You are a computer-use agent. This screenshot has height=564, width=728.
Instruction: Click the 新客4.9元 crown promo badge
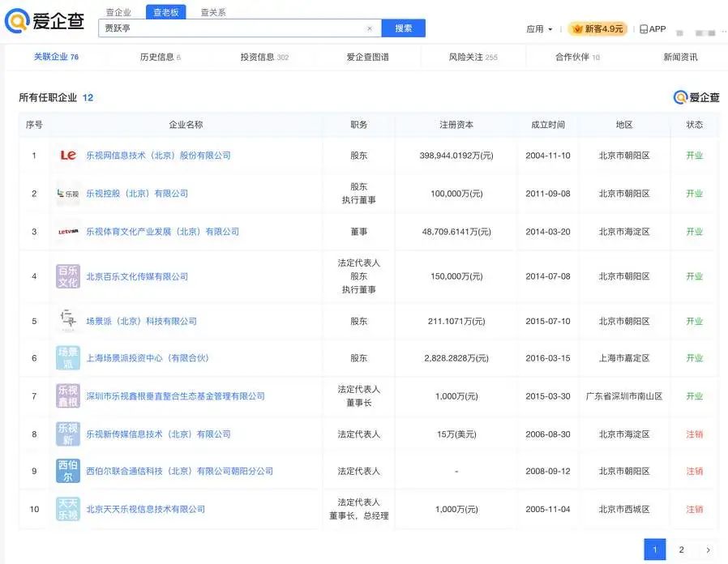pyautogui.click(x=597, y=29)
